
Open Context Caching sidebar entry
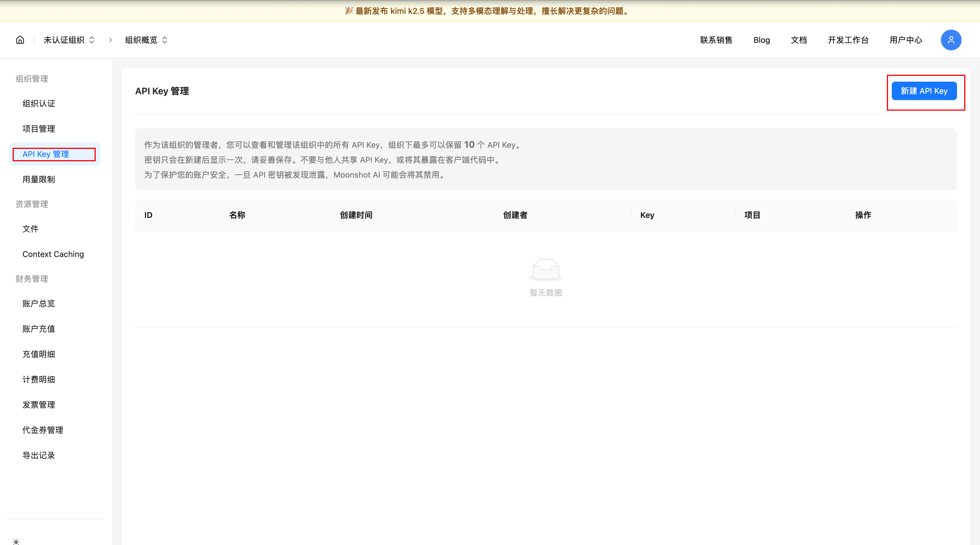coord(53,254)
